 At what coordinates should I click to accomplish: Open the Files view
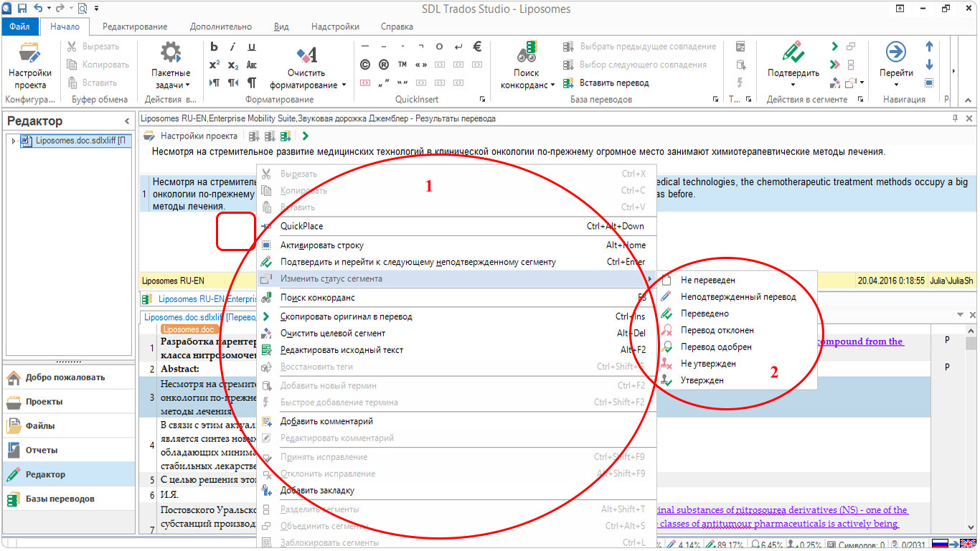[68, 426]
